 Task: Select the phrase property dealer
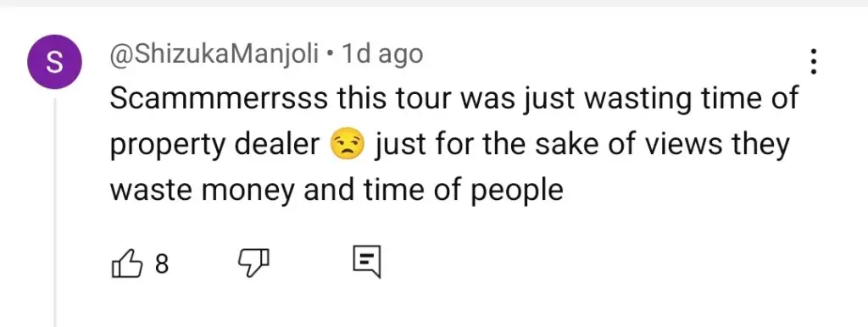(215, 147)
